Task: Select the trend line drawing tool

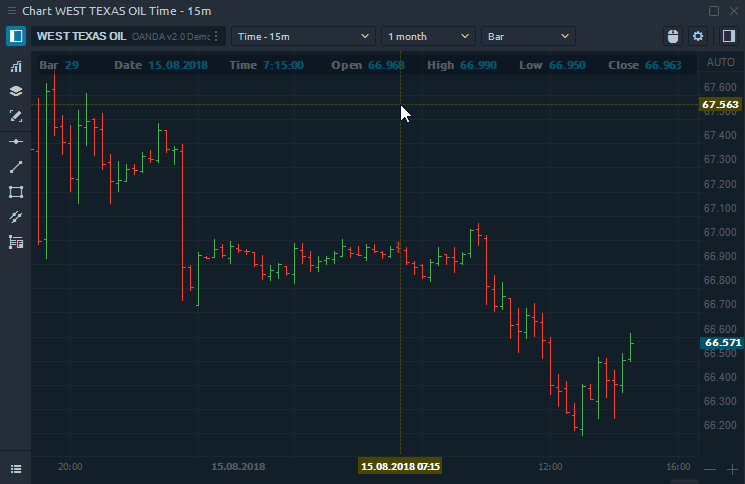Action: point(15,167)
